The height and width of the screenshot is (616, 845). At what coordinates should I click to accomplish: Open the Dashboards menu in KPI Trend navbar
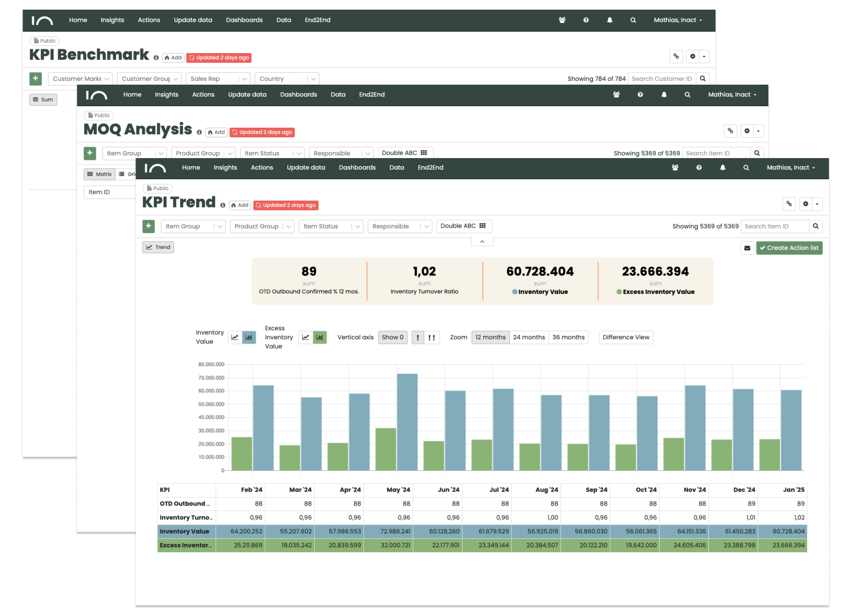(x=357, y=168)
